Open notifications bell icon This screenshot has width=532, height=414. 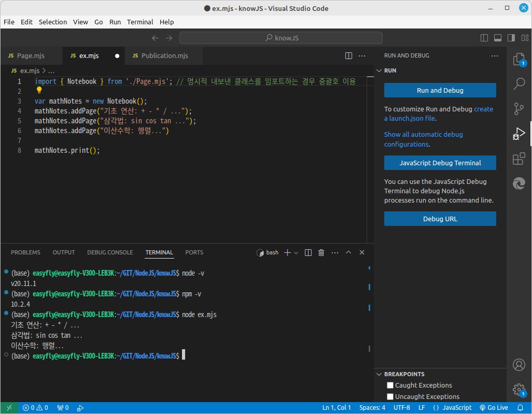tap(520, 408)
